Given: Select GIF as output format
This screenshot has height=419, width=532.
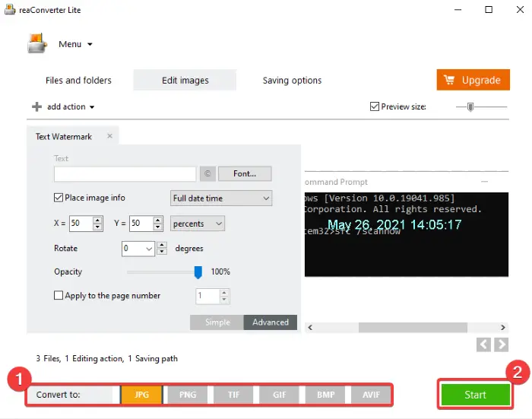Looking at the screenshot, I should click(279, 395).
